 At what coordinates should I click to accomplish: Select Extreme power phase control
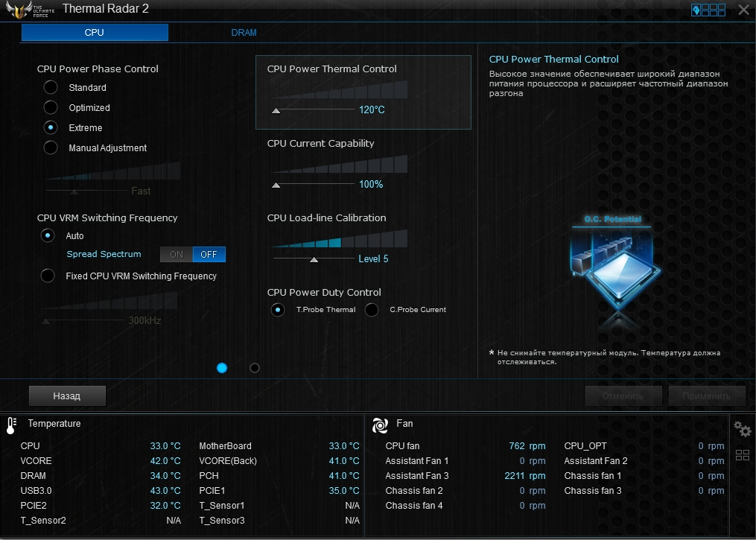(50, 128)
